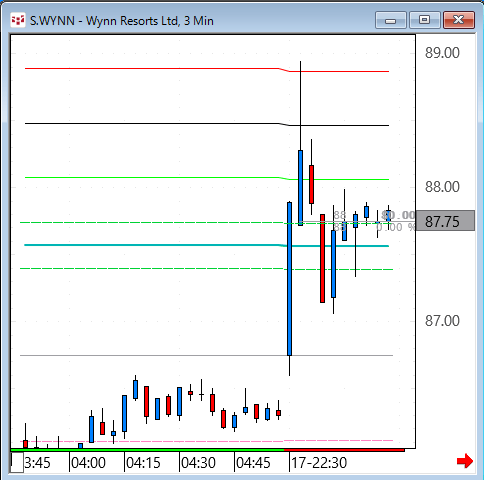Click the S.WYNN Wynn Resorts title text
Image resolution: width=484 pixels, height=480 pixels.
122,21
